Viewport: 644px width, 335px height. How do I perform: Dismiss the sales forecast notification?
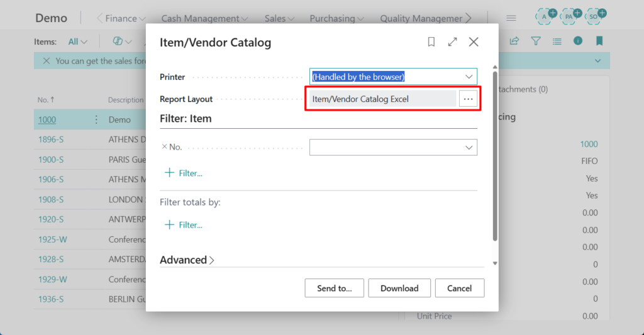coord(46,61)
